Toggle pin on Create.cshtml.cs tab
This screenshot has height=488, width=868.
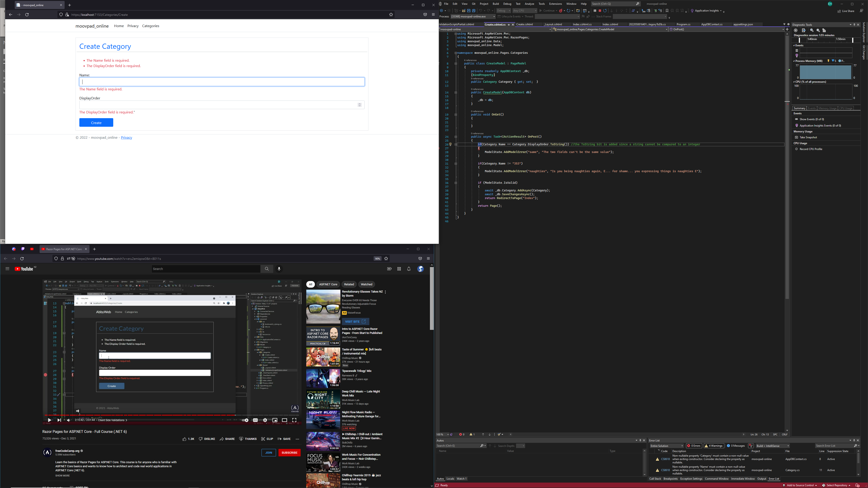click(509, 25)
